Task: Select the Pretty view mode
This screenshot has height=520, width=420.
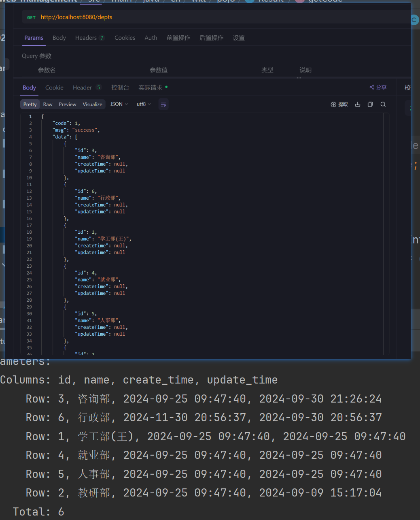Action: [x=30, y=104]
